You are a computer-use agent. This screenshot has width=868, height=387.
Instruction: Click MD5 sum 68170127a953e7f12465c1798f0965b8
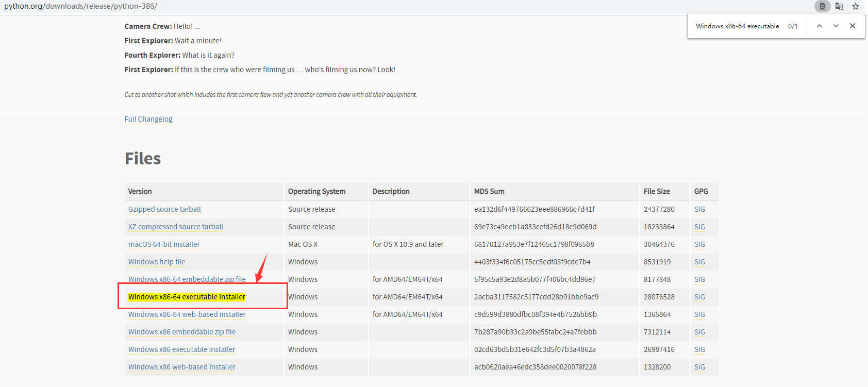[x=534, y=244]
